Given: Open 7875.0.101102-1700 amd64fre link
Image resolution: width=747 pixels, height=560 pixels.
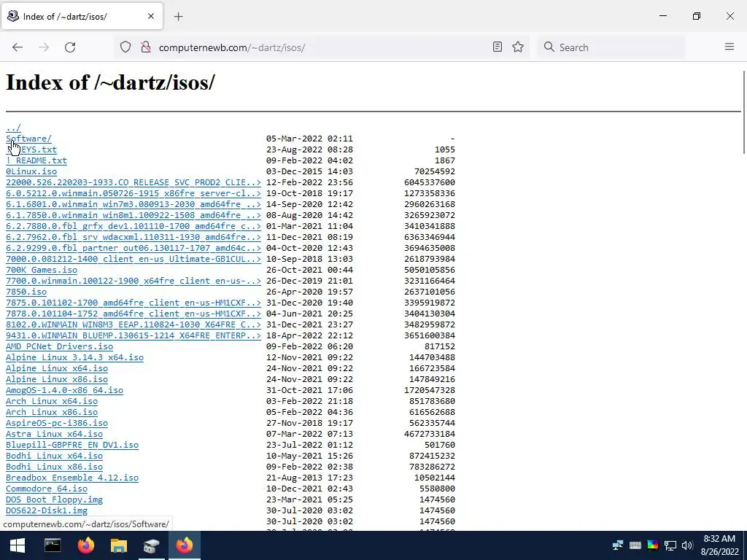Looking at the screenshot, I should (133, 303).
